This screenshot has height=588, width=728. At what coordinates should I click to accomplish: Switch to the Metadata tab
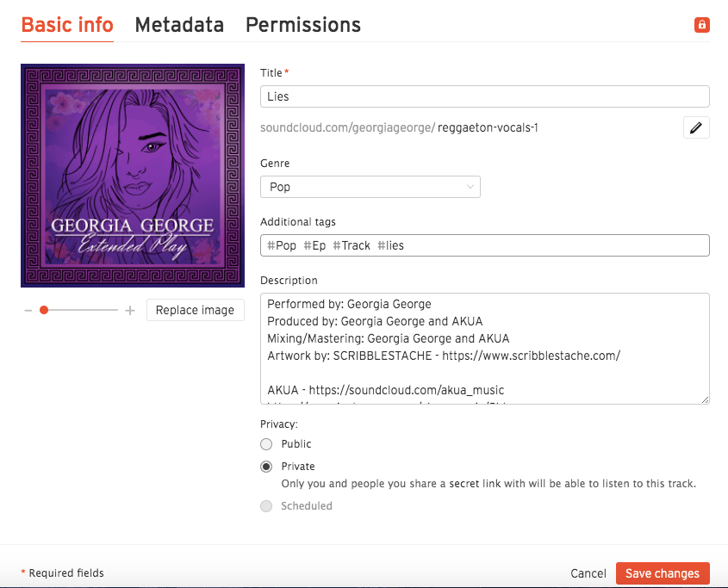click(x=179, y=25)
